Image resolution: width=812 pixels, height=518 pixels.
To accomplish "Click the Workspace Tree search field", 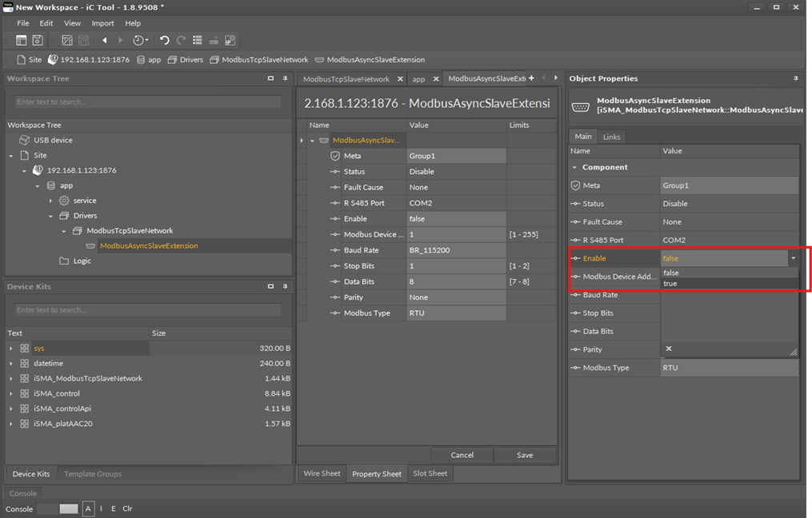I will [x=148, y=102].
